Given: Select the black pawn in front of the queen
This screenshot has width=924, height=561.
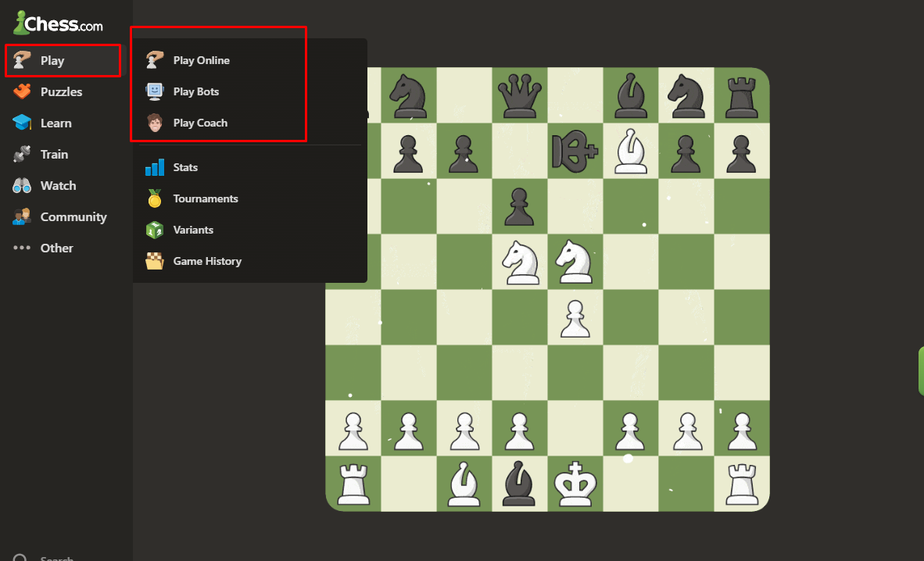Looking at the screenshot, I should point(519,206).
